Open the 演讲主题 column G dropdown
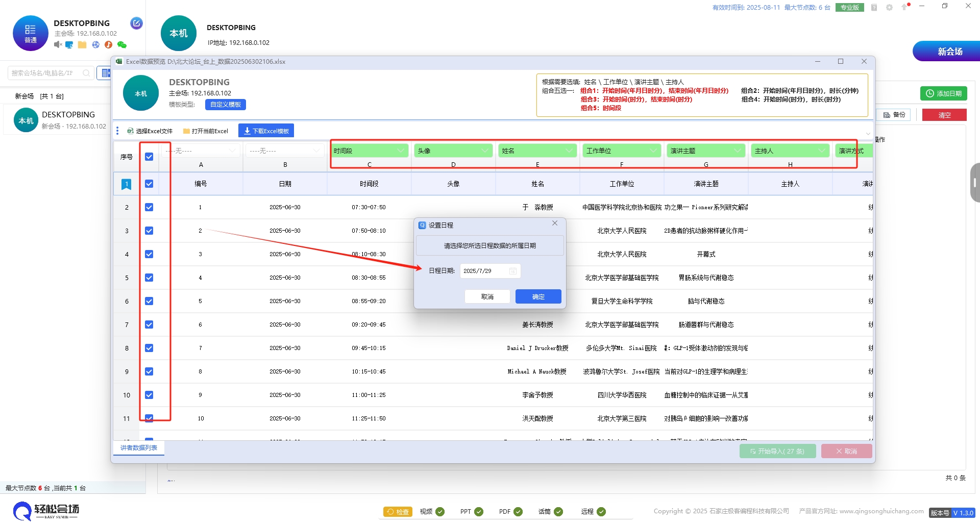The image size is (980, 525). click(x=706, y=151)
